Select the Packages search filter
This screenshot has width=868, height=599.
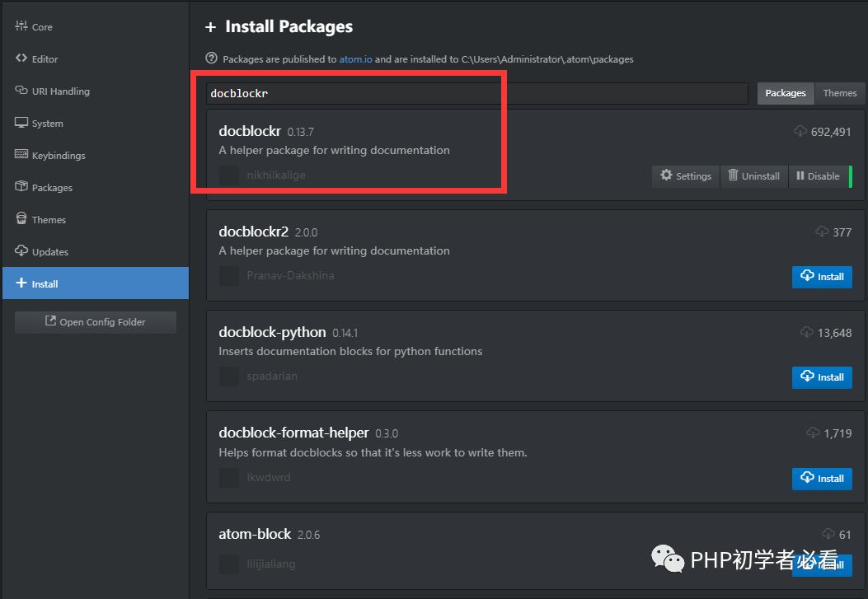click(x=785, y=93)
